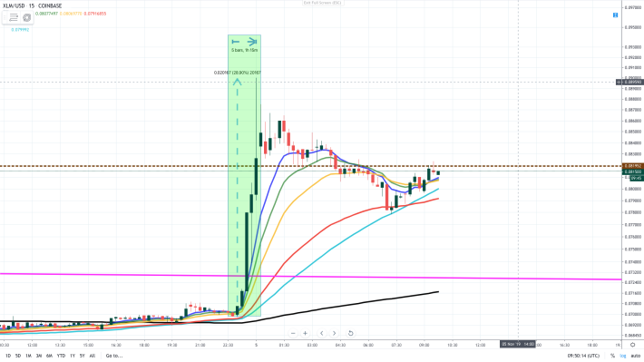Set time range to 3M
The height and width of the screenshot is (362, 644).
point(39,356)
